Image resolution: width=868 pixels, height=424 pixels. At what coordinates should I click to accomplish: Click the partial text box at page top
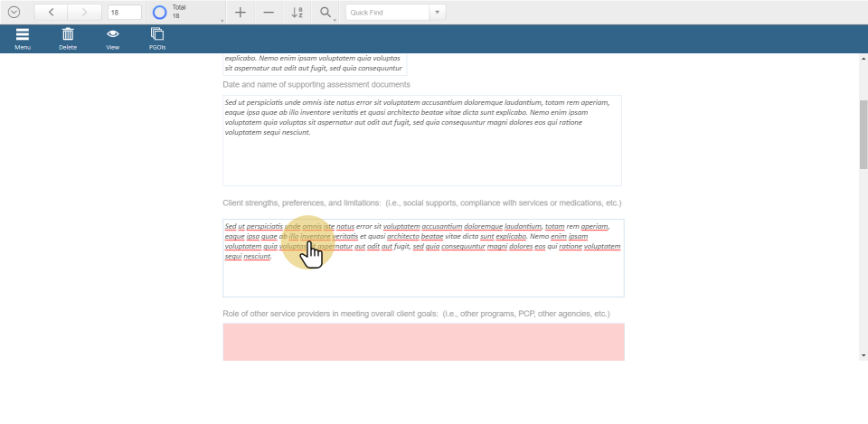pyautogui.click(x=315, y=63)
